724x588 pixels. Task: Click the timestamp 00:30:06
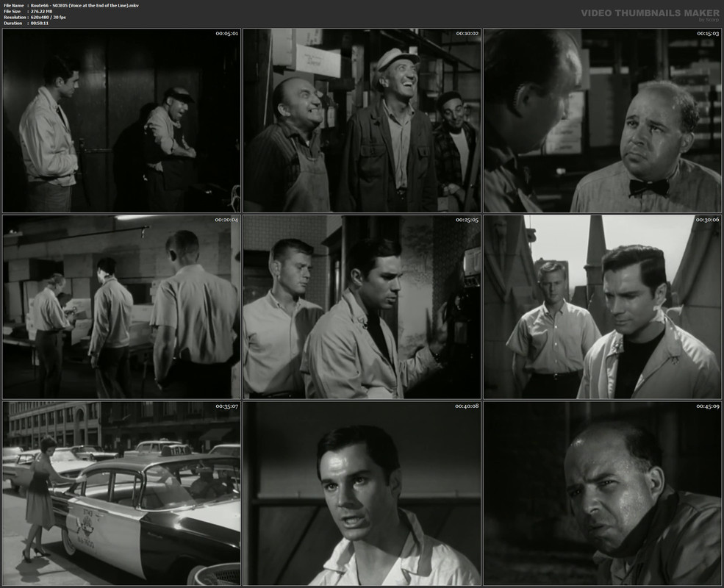pos(707,220)
